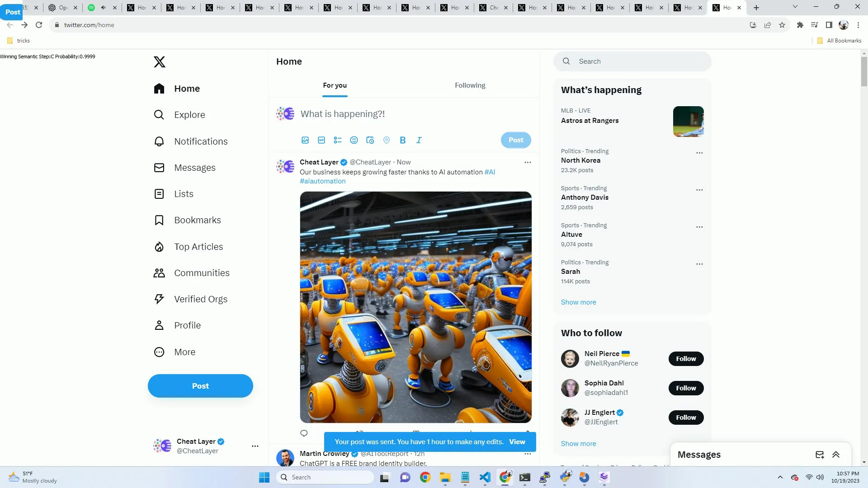Follow Sophia Dahl suggested account

tap(686, 388)
